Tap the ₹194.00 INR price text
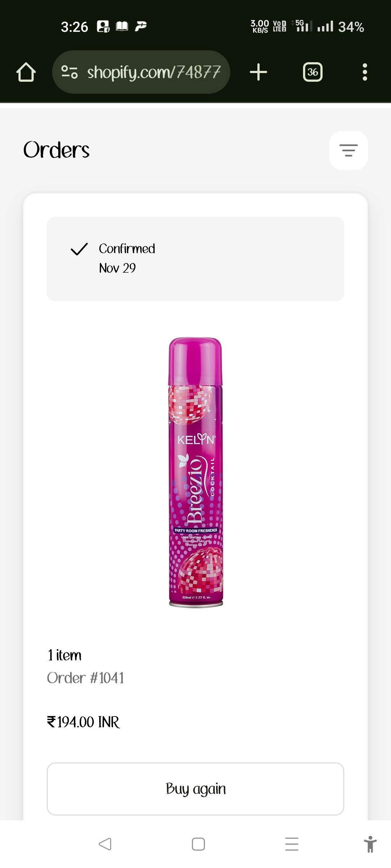The image size is (391, 868). click(83, 722)
